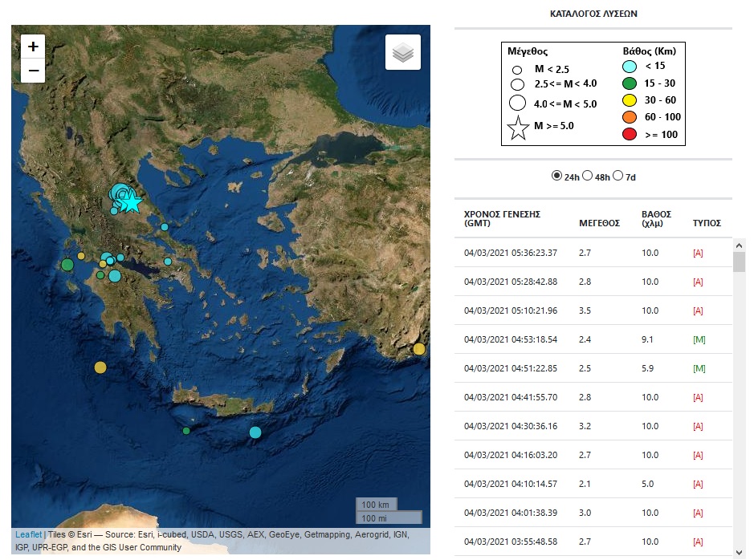Screen dimensions: 754x560
Task: Select the 05:10:21.96 magnitude 3.5 event row
Action: coord(510,310)
